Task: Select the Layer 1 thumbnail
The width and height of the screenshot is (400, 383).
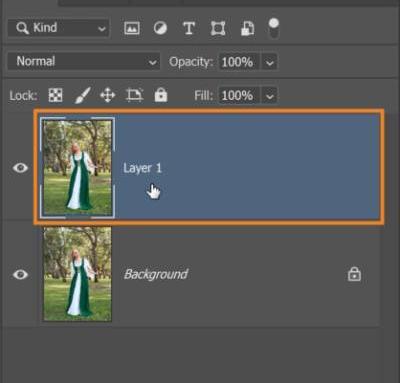Action: (77, 168)
